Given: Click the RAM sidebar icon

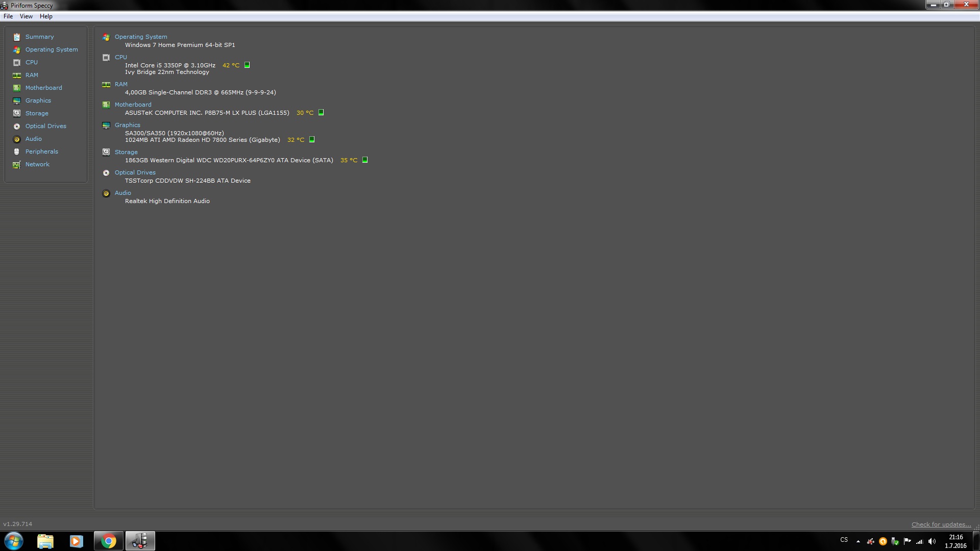Looking at the screenshot, I should click(17, 75).
